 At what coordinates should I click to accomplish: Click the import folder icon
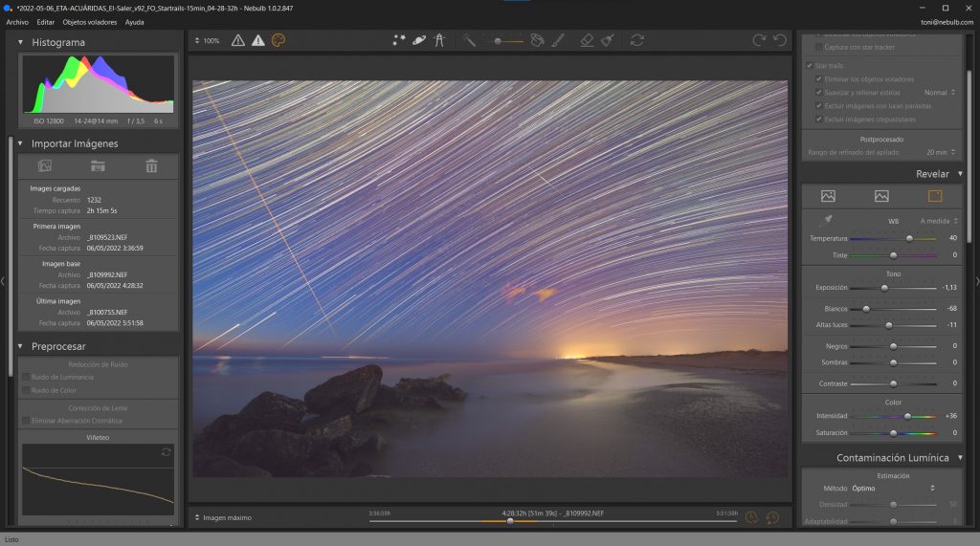(98, 165)
